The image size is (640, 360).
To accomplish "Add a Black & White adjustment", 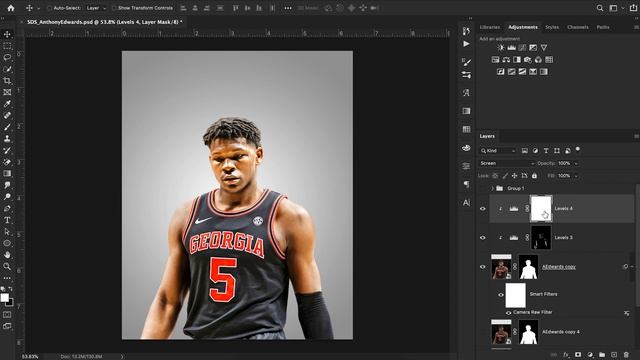I will pyautogui.click(x=517, y=60).
